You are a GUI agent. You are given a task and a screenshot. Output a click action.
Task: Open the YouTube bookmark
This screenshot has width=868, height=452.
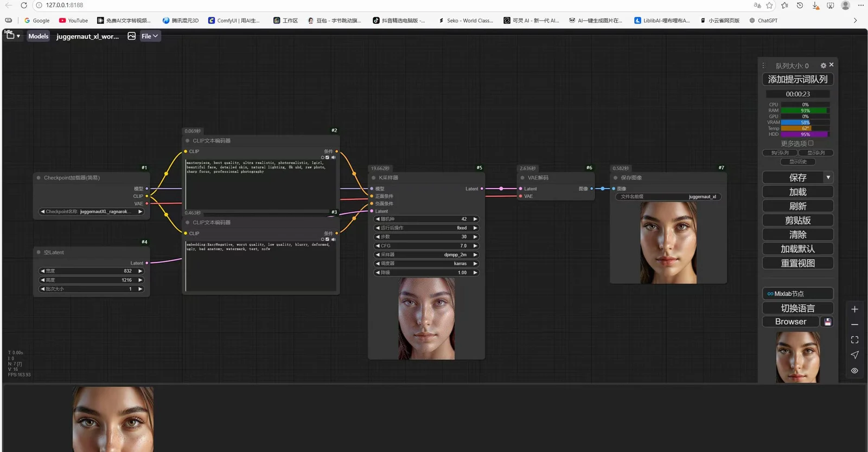73,21
